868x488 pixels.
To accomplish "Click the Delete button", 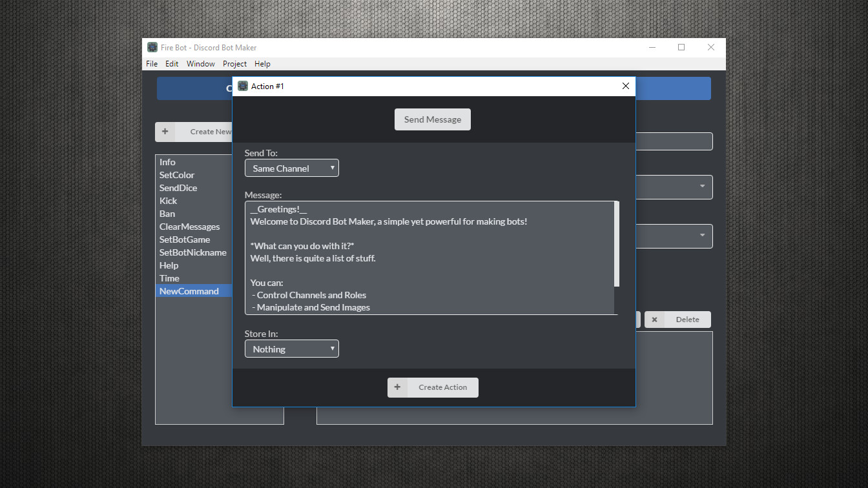I will tap(687, 319).
